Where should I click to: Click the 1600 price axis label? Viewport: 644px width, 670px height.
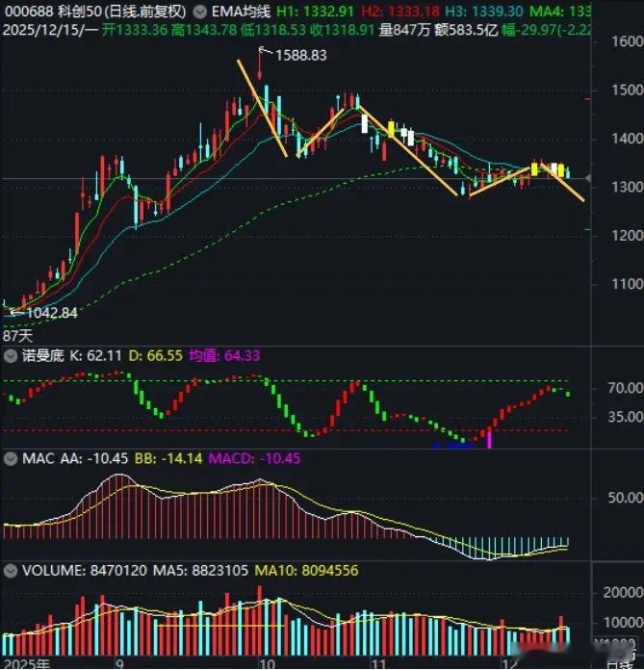pos(628,42)
